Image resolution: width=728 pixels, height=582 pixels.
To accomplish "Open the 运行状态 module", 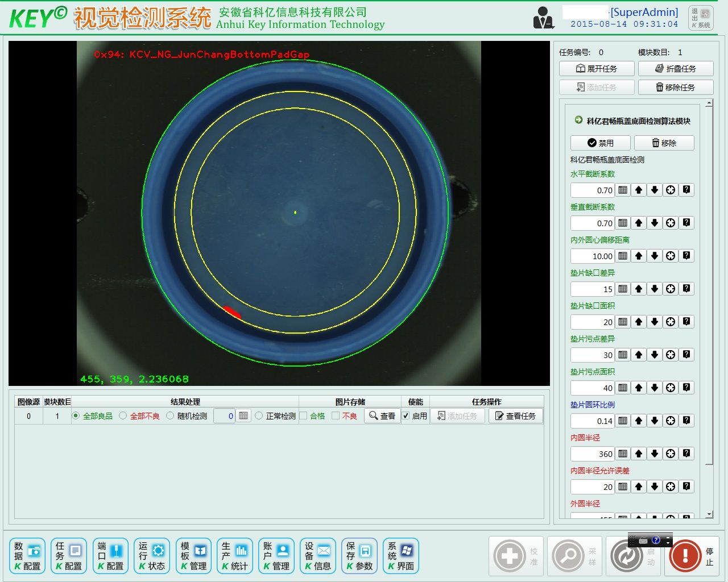I will click(152, 556).
